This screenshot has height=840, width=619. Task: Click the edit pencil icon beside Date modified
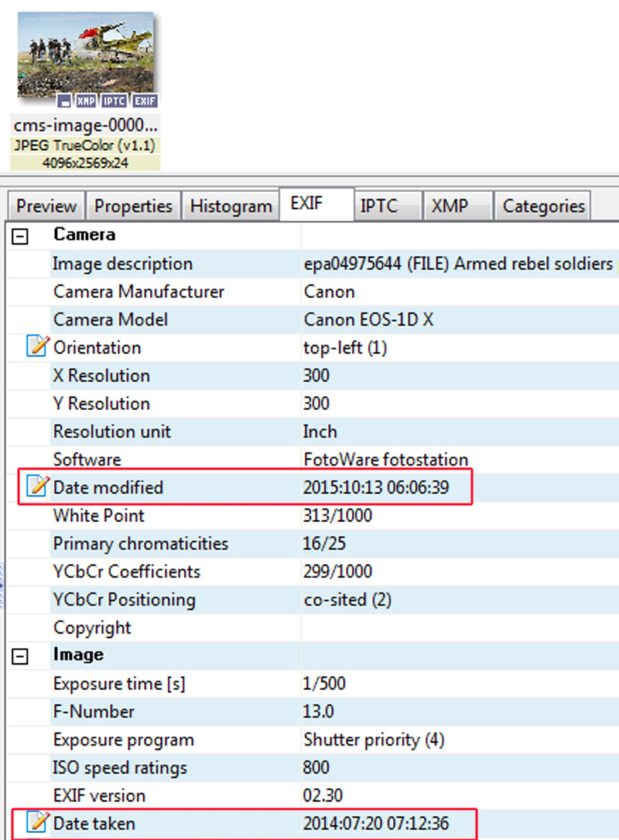click(x=37, y=486)
